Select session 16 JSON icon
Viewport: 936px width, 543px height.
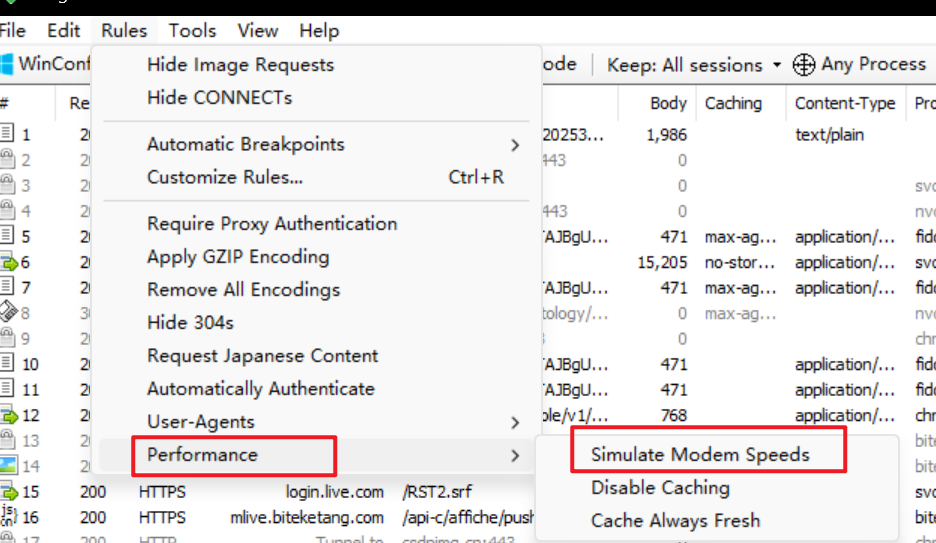pyautogui.click(x=8, y=516)
